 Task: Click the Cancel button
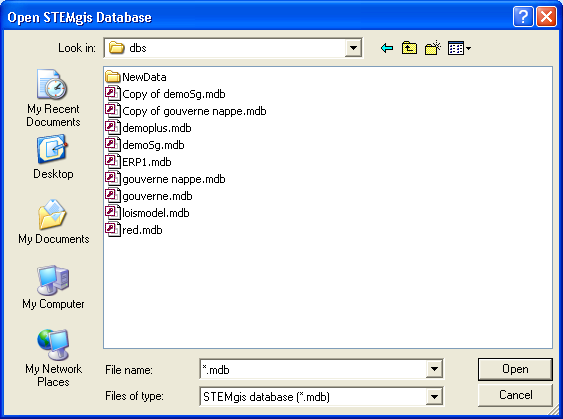pos(515,395)
